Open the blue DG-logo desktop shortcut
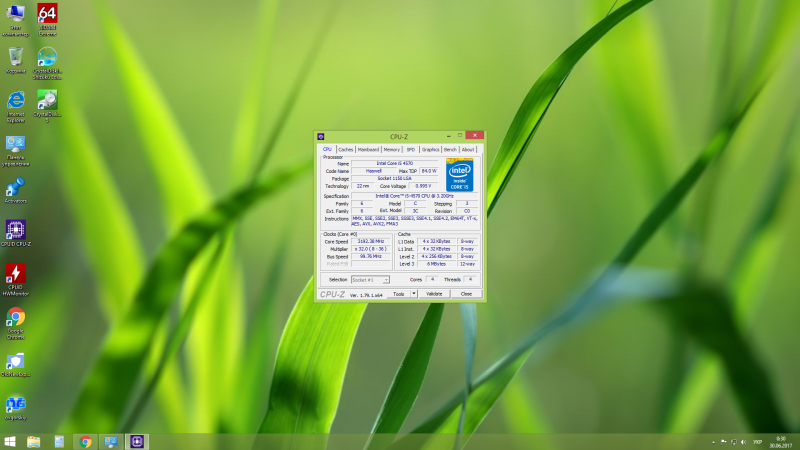 (15, 408)
